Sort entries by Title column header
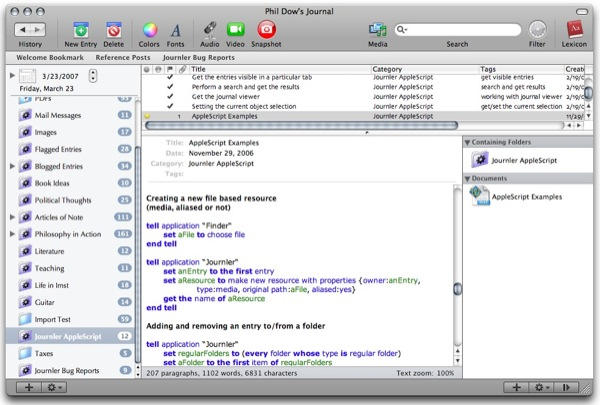 280,69
